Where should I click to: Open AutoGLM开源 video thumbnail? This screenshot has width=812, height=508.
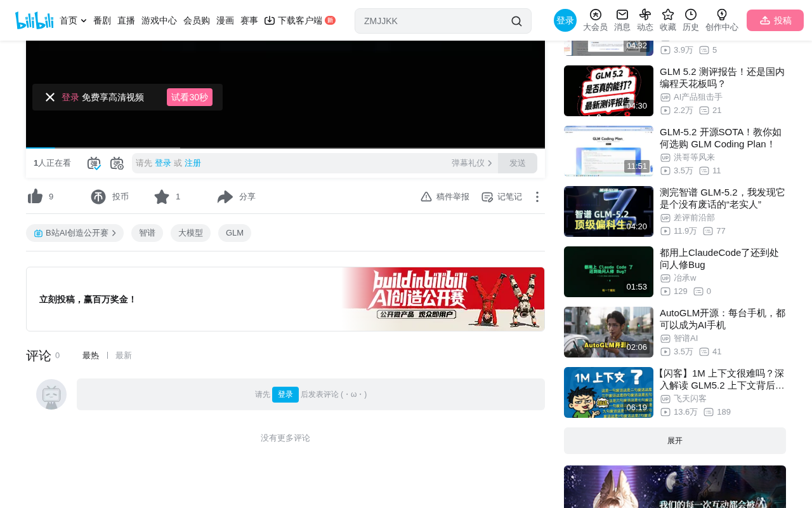point(608,332)
